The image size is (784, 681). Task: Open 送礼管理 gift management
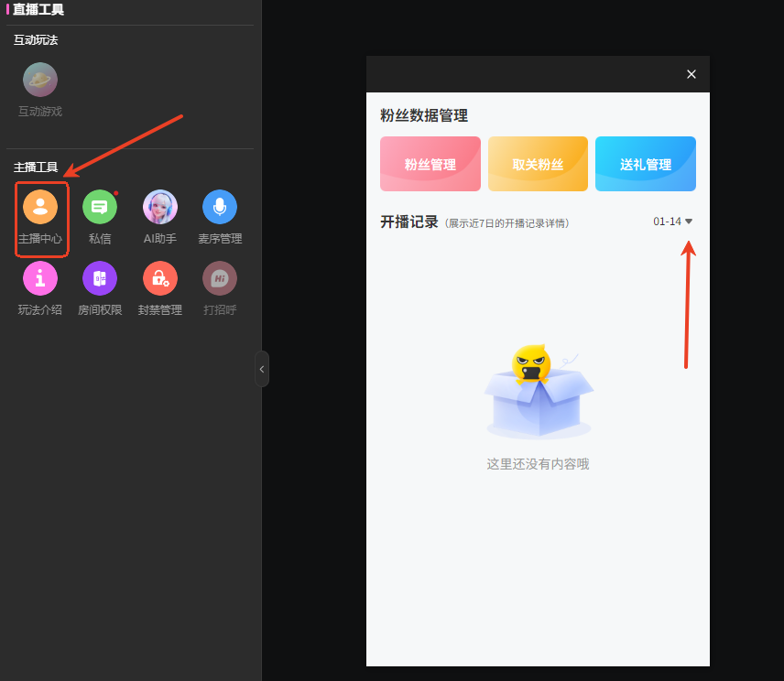(x=645, y=164)
